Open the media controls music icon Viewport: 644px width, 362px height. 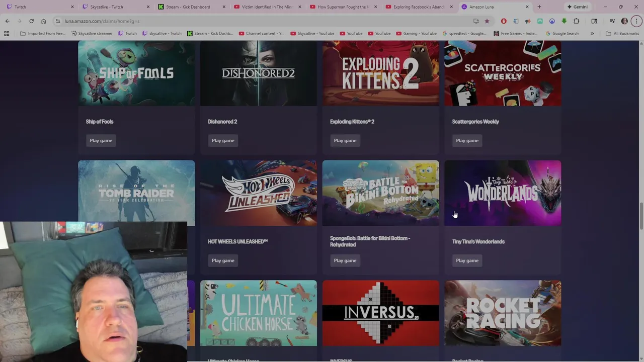612,21
